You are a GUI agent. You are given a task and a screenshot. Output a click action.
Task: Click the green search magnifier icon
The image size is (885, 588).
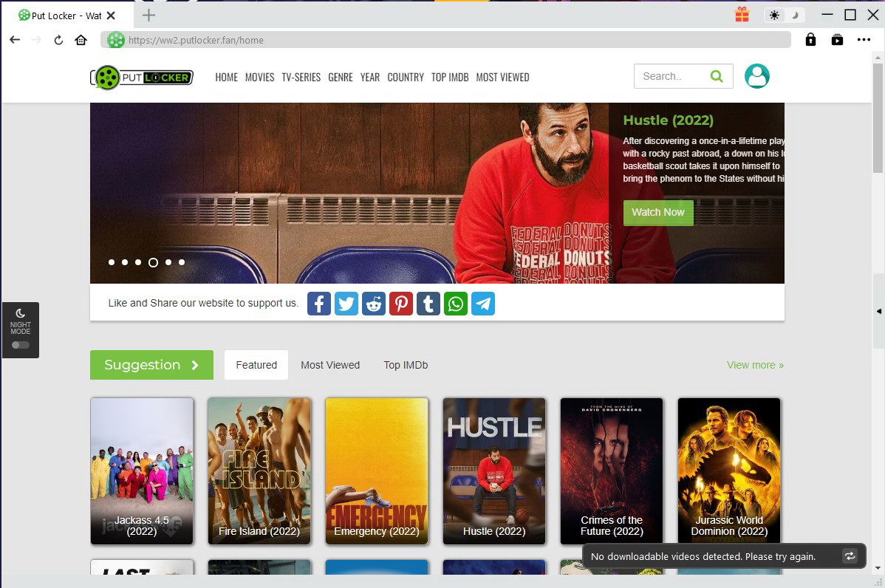point(716,76)
